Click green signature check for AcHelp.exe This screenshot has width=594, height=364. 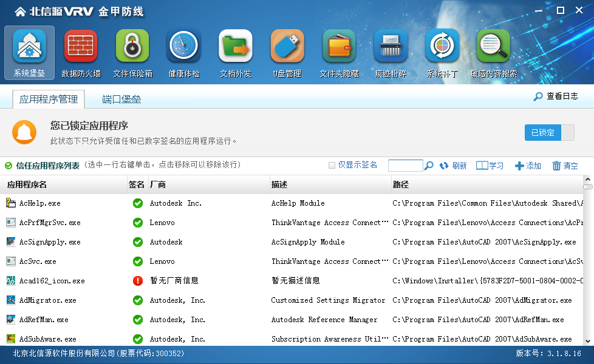pos(138,203)
